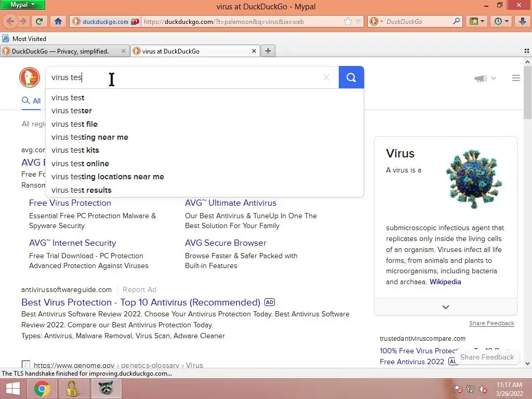Reload the current page
532x399 pixels.
(39, 21)
